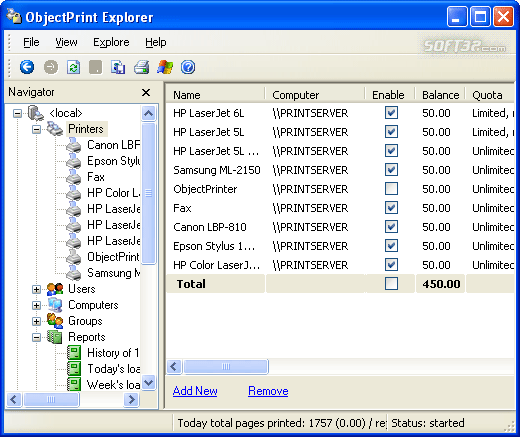Click the Reports green books icon
Viewport: 520px width, 437px height.
55,337
